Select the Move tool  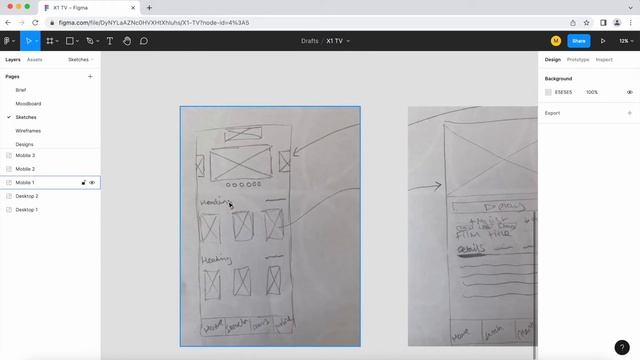(x=28, y=41)
